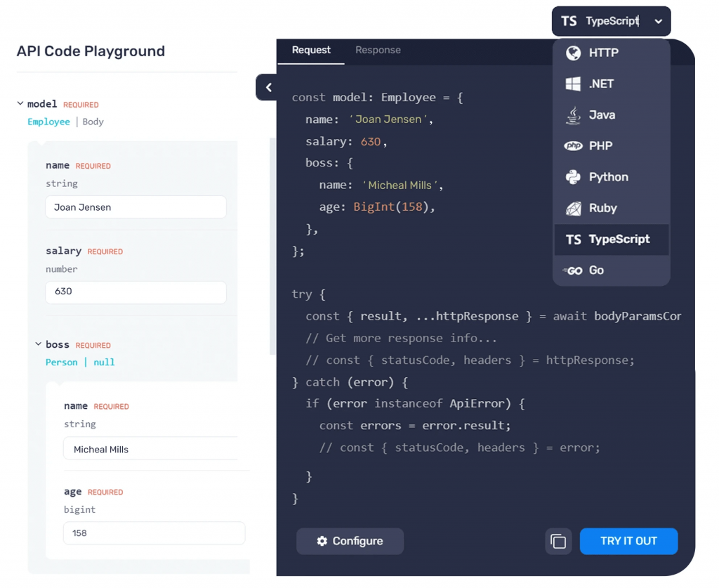Viewport: 719px width, 588px height.
Task: Copy code with the clipboard icon
Action: (558, 541)
